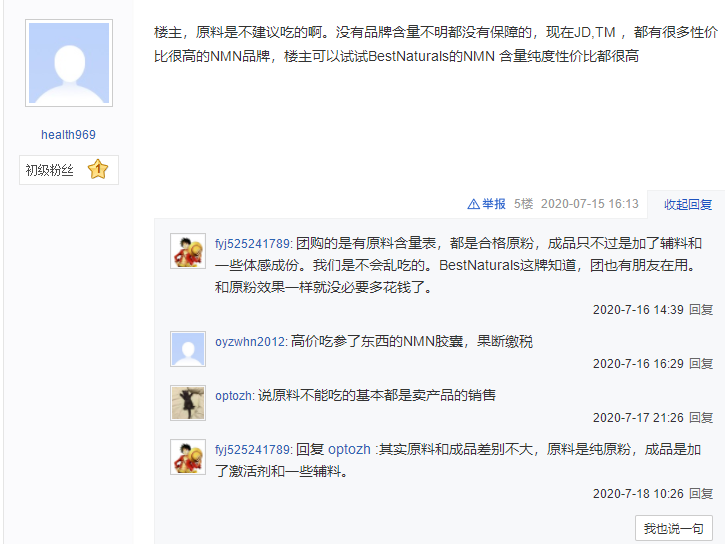
Task: Open fyj525241789 link in last reply
Action: (x=253, y=449)
